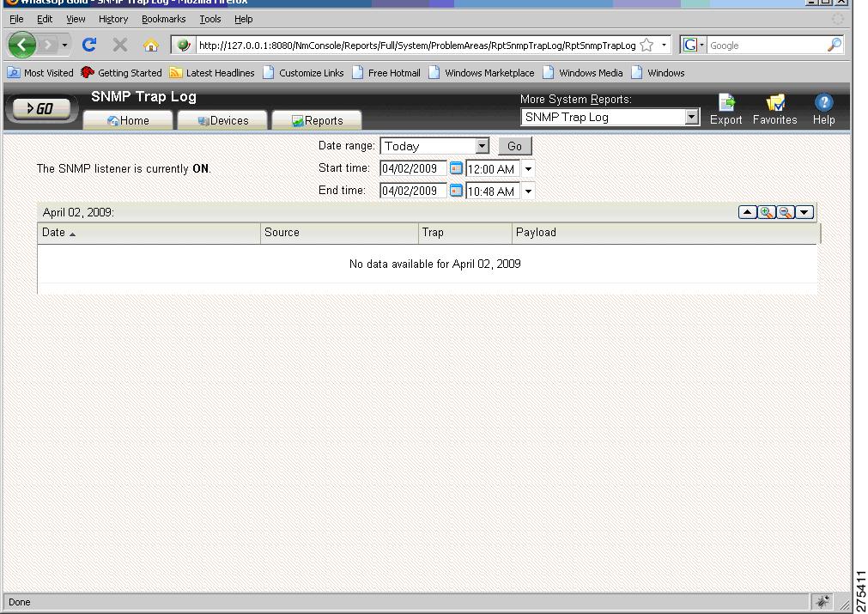
Task: Click the Start time 12:00 AM field
Action: tap(492, 169)
